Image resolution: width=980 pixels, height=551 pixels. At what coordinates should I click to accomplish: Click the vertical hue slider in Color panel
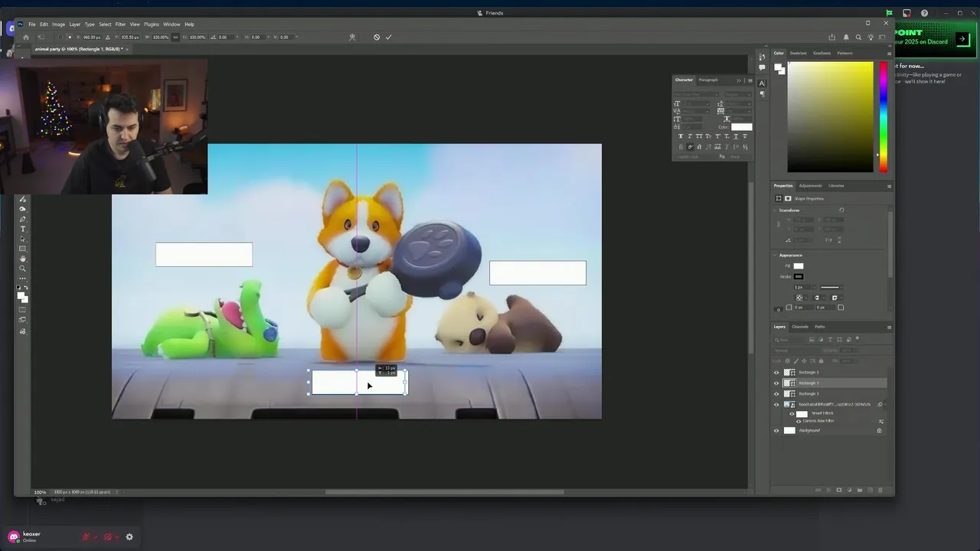[883, 116]
